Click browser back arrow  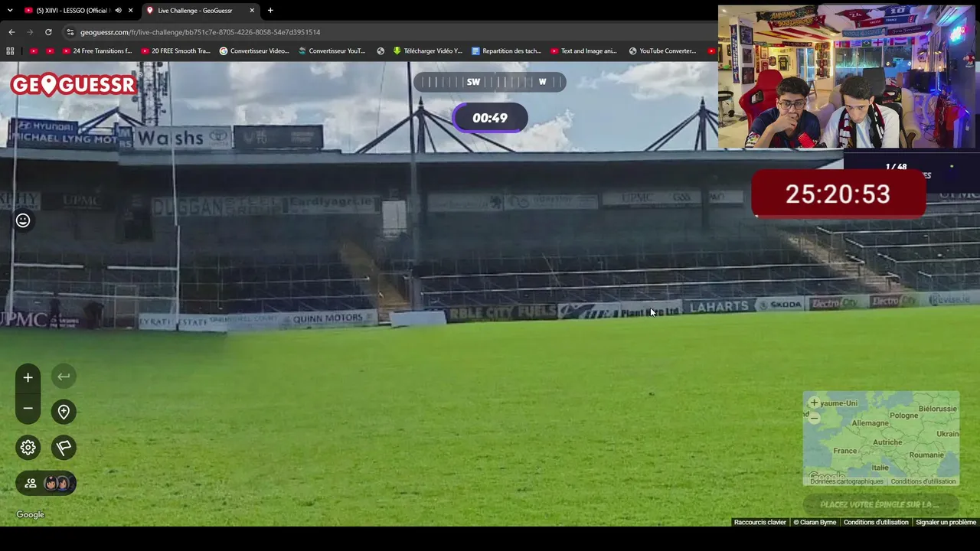click(11, 32)
